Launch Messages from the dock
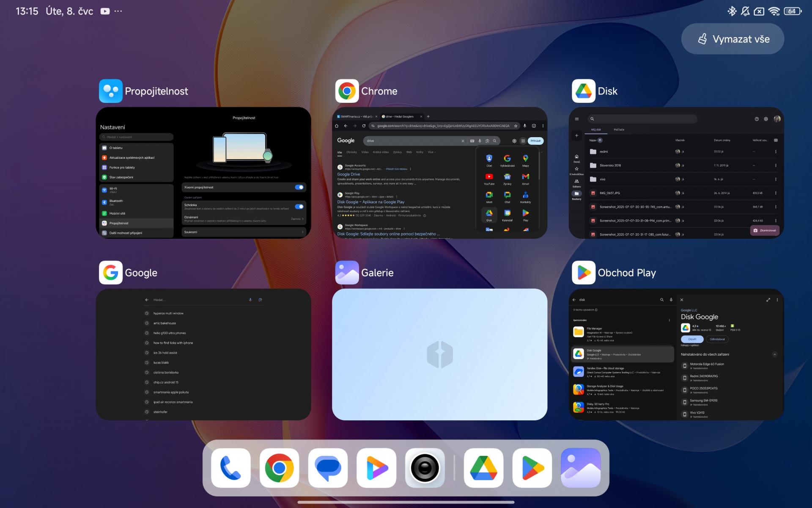The image size is (812, 508). tap(328, 468)
